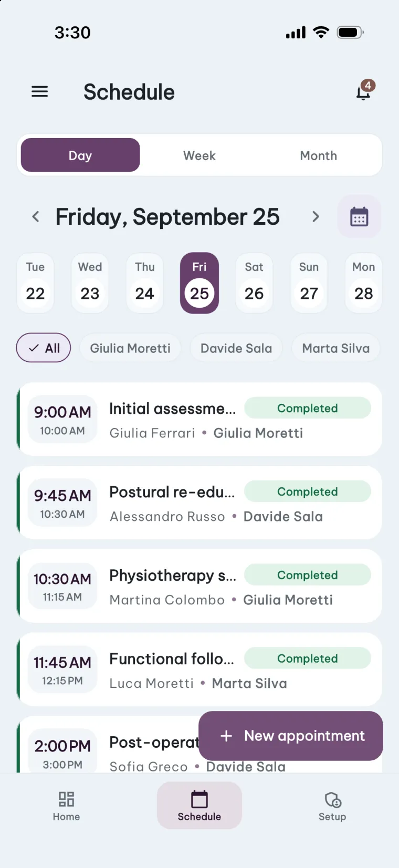Switch to Week view tab
The image size is (399, 868).
pos(199,155)
